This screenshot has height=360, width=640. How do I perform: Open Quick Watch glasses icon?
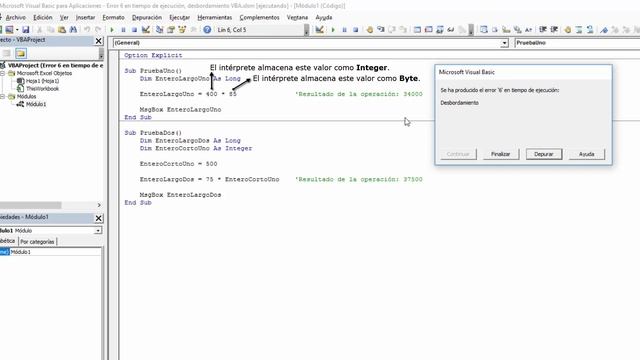(451, 30)
